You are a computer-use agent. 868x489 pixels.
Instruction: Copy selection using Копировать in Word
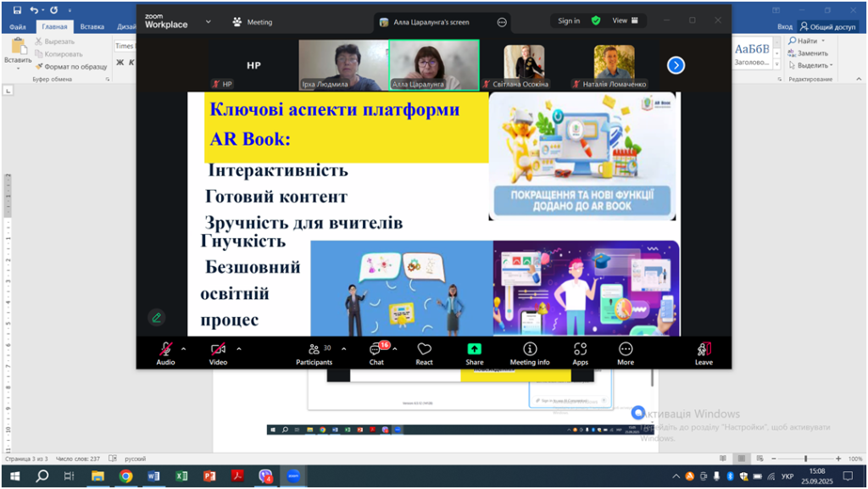[58, 54]
